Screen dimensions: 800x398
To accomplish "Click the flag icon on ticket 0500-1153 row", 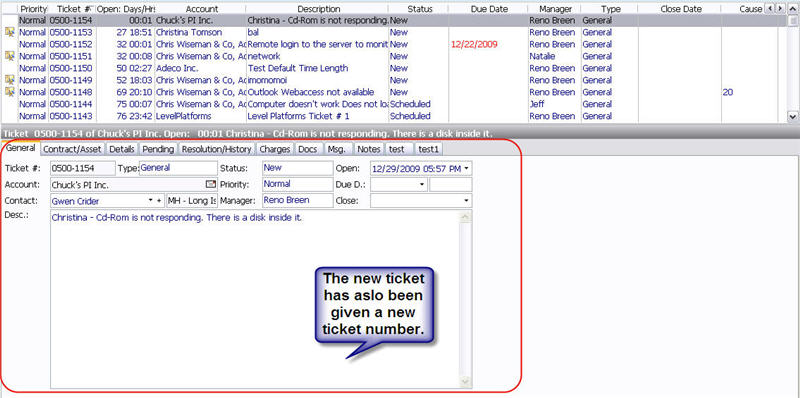I will coord(9,32).
